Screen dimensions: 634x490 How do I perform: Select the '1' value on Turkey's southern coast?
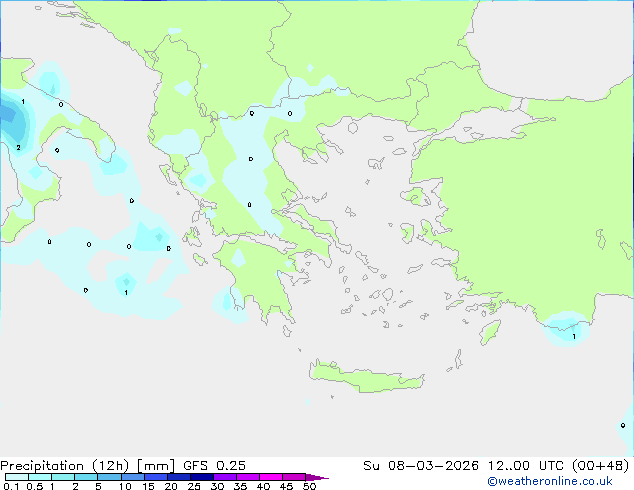[x=574, y=336]
